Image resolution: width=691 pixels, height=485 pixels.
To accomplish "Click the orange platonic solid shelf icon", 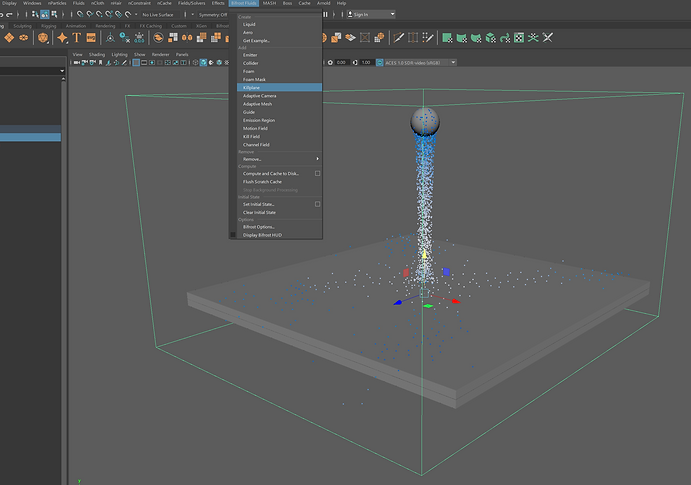I will (43, 38).
